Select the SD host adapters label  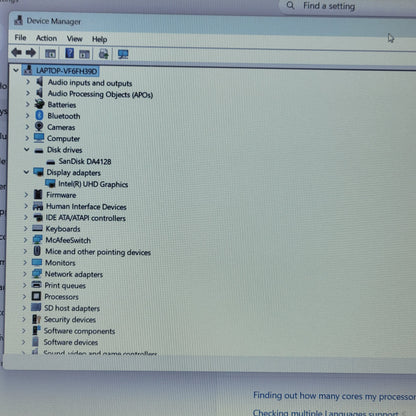coord(72,308)
